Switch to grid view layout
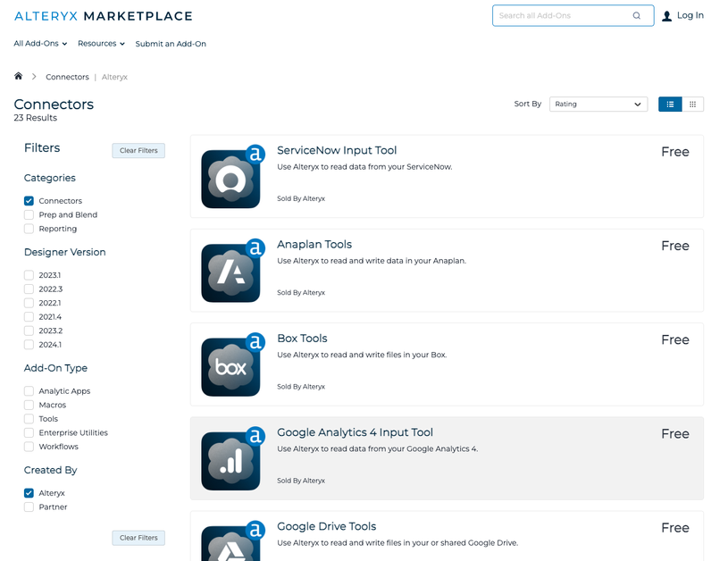The height and width of the screenshot is (561, 728). 693,104
